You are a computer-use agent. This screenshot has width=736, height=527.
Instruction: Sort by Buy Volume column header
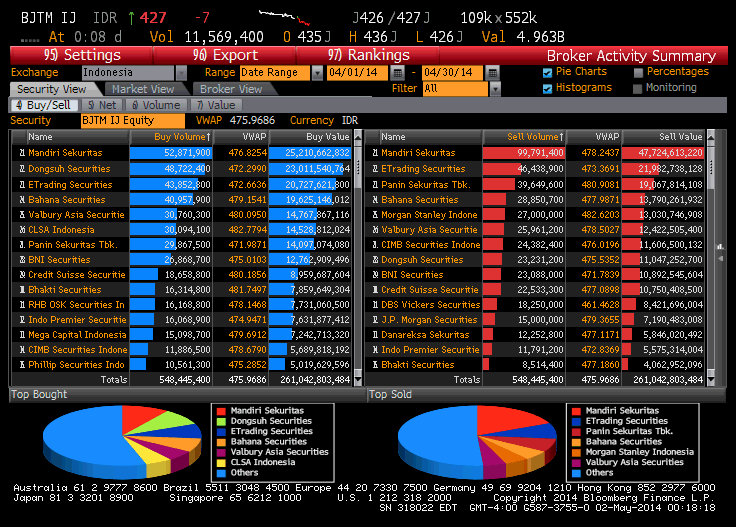[x=182, y=136]
